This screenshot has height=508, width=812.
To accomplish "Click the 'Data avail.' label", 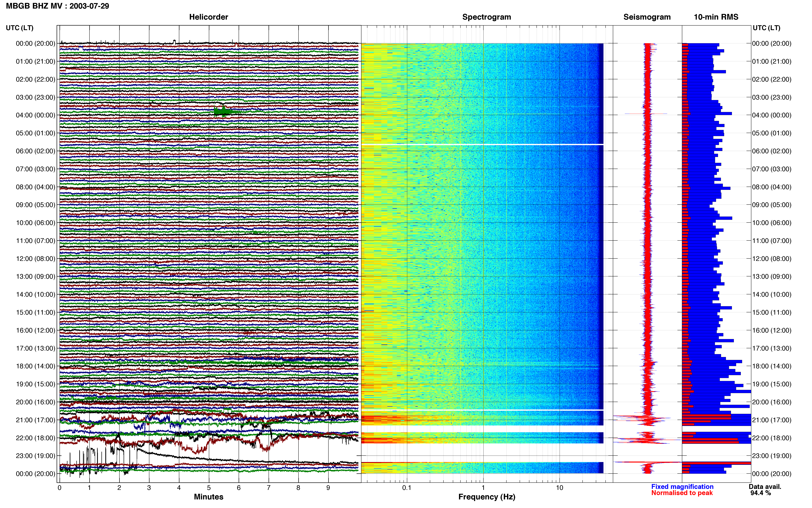I will (x=765, y=486).
